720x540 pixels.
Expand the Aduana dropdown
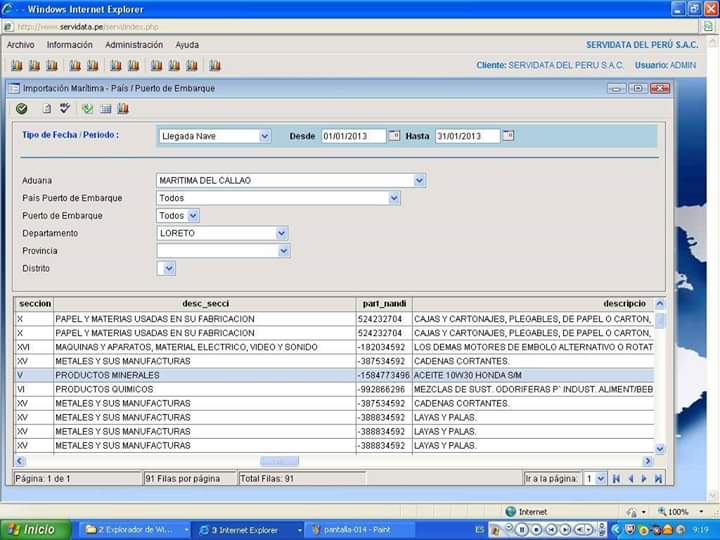click(x=419, y=181)
